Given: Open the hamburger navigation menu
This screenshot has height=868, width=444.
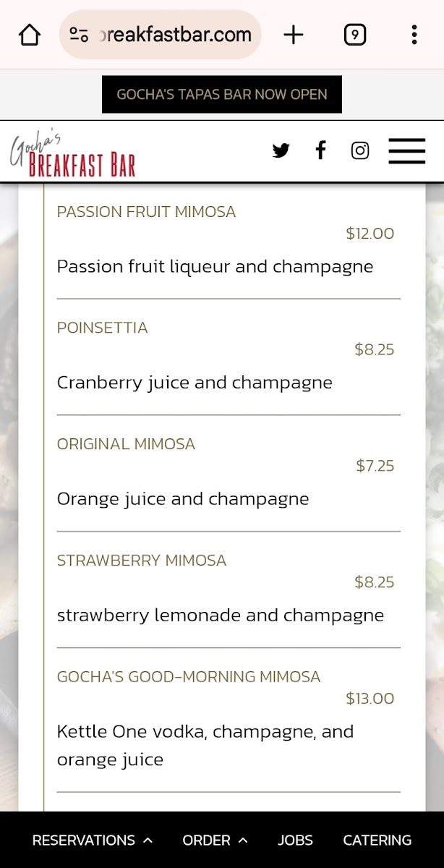Looking at the screenshot, I should (x=406, y=150).
